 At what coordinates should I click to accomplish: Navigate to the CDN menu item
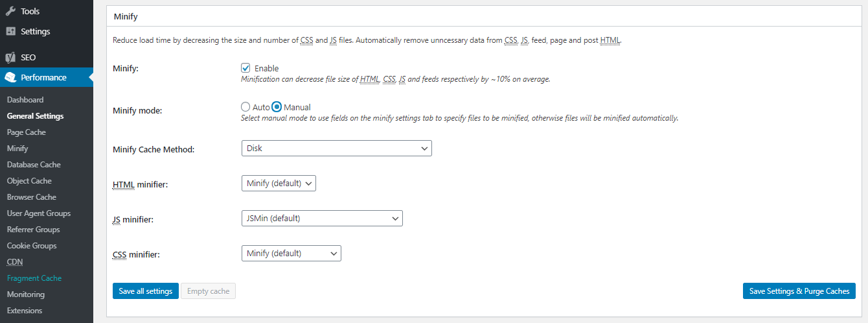pos(15,262)
